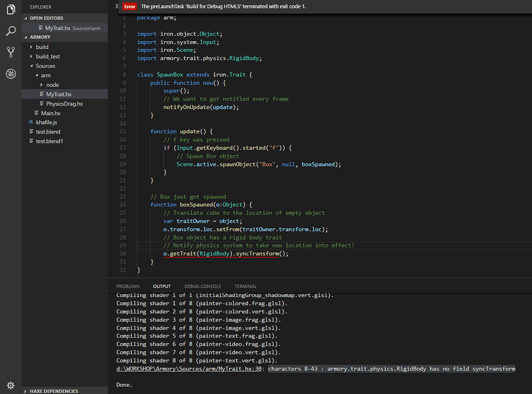Image resolution: width=532 pixels, height=394 pixels.
Task: Click the red Error badge in notification
Action: coord(130,6)
